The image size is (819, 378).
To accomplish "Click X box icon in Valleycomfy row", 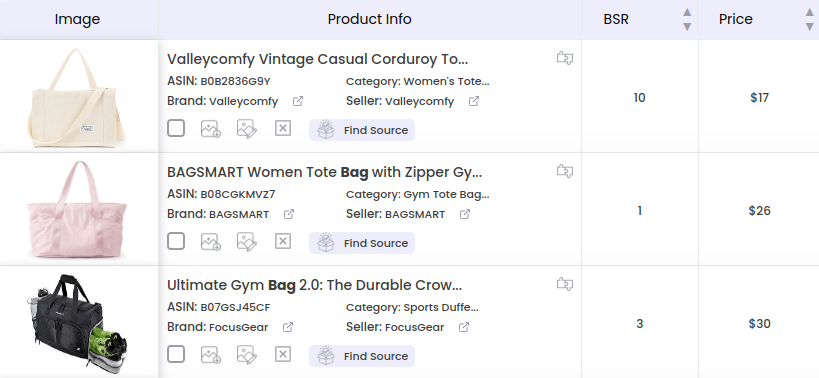I will point(283,128).
